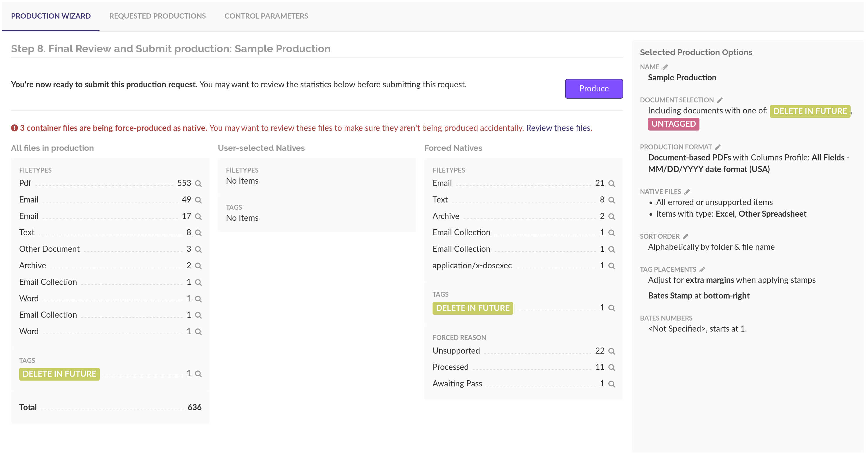This screenshot has height=456, width=868.
Task: Click DELETE IN FUTURE tag under Forced Natives
Action: tap(472, 308)
